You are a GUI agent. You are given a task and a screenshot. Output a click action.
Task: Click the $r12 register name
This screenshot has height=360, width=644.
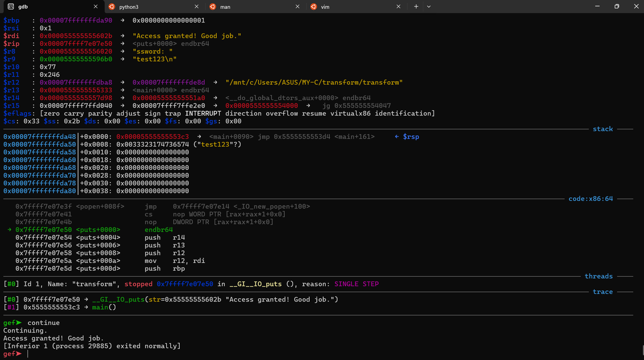12,82
